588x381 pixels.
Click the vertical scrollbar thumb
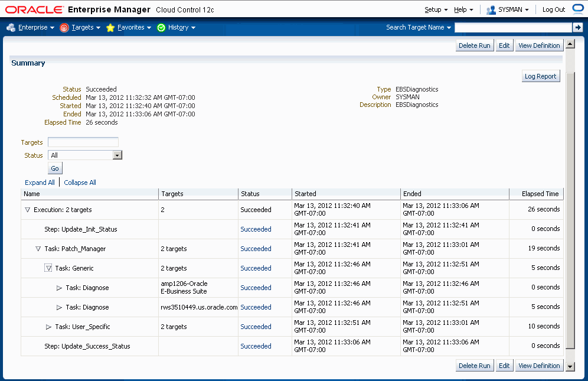(570, 210)
